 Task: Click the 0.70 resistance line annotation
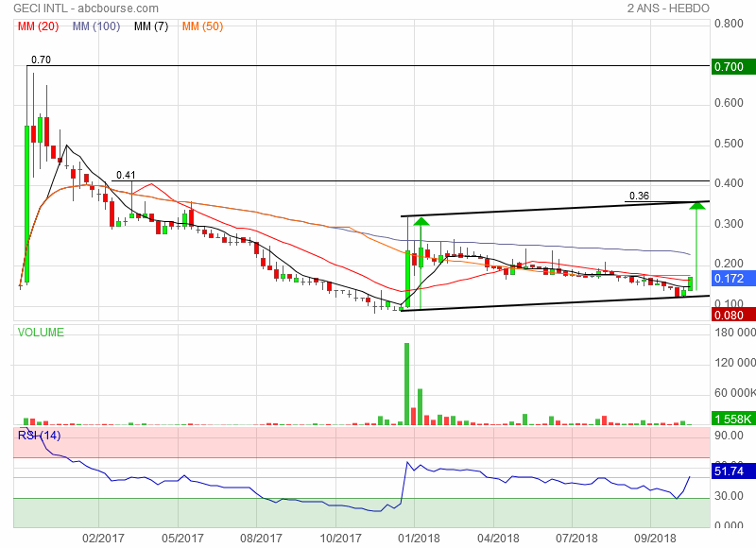click(x=41, y=60)
